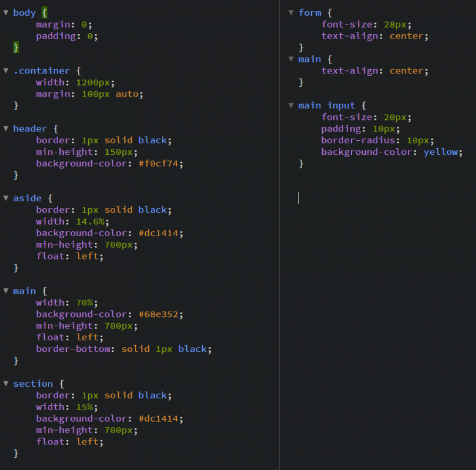Image resolution: width=476 pixels, height=470 pixels.
Task: Click the float: left line in aside
Action: 70,256
